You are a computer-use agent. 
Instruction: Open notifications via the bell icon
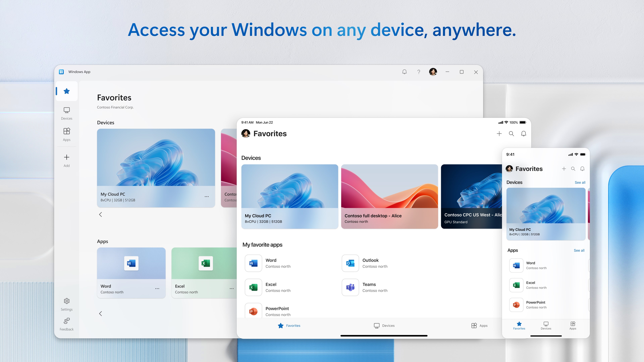(404, 72)
